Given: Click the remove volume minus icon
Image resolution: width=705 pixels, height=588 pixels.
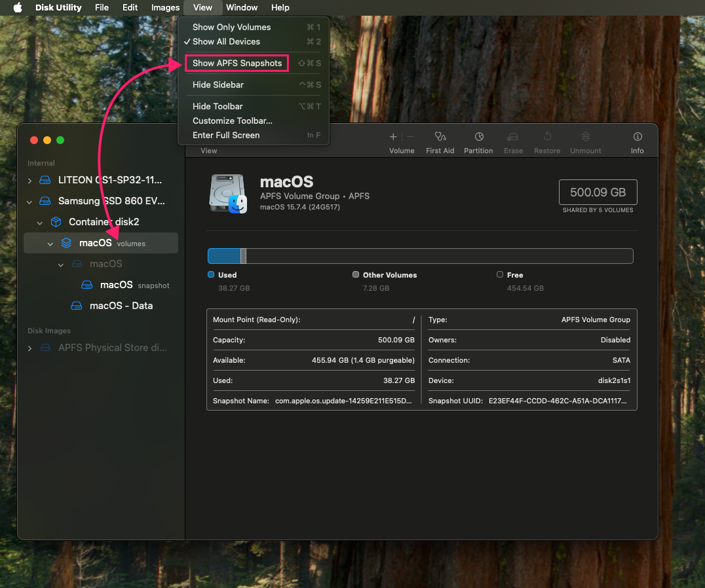Looking at the screenshot, I should pos(411,137).
